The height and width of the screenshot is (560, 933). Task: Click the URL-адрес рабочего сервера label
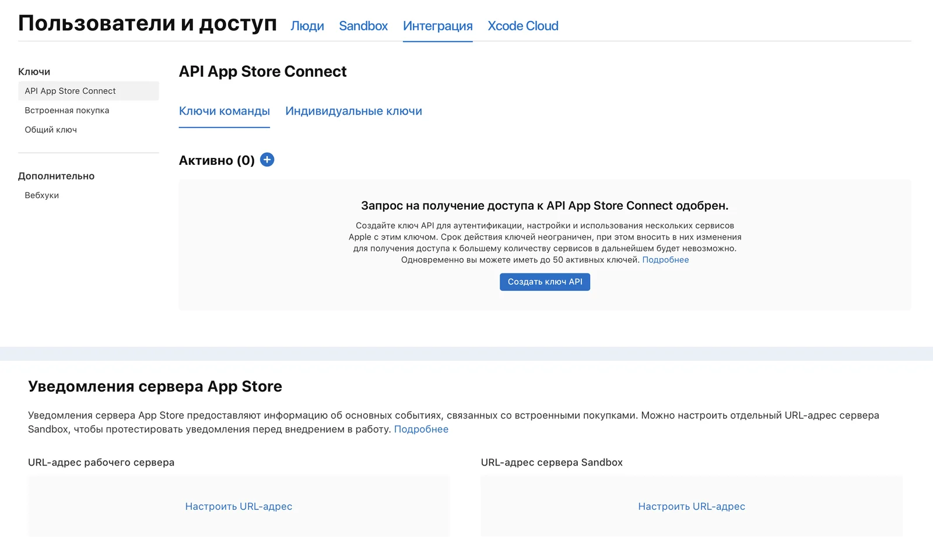[101, 462]
